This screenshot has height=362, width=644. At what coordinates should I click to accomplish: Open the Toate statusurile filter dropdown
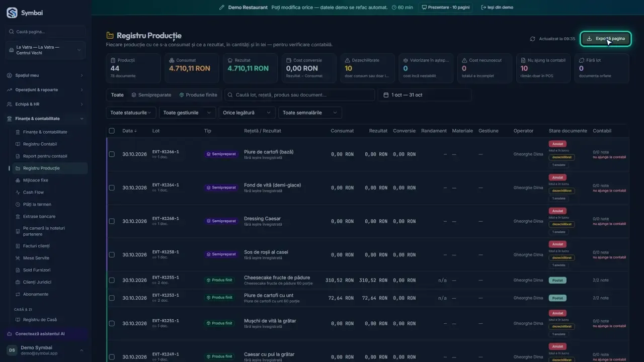(x=131, y=113)
